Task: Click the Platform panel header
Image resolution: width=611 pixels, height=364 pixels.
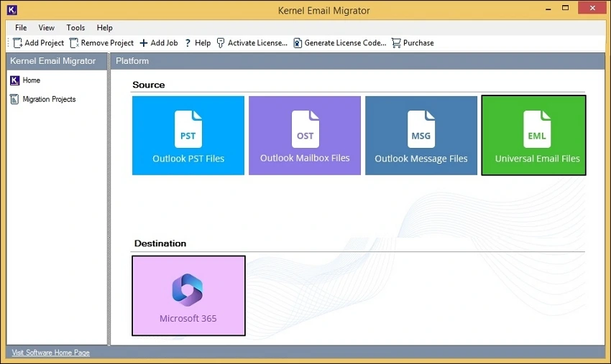Action: tap(357, 61)
